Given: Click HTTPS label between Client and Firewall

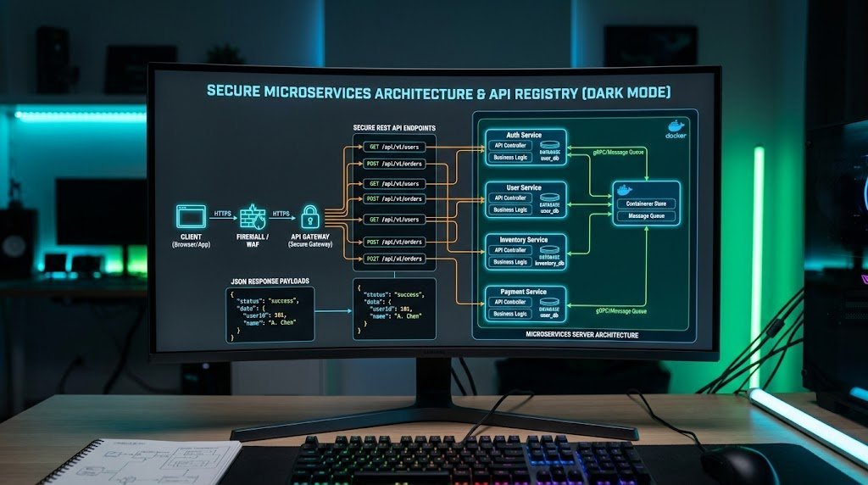Looking at the screenshot, I should pos(223,214).
